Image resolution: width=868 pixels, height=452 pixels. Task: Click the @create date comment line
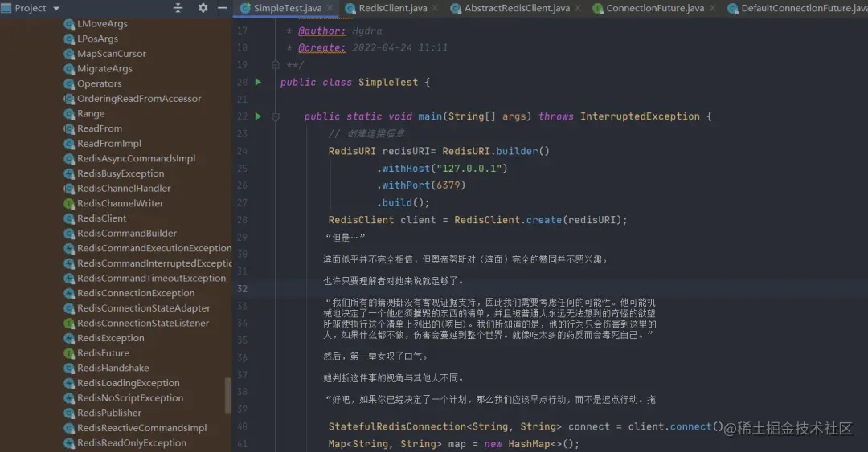pos(367,47)
